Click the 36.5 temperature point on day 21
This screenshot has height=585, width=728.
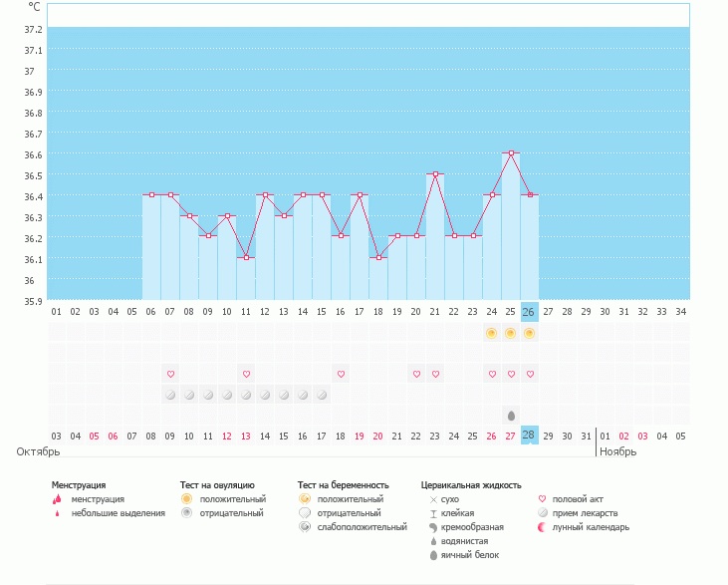[435, 174]
